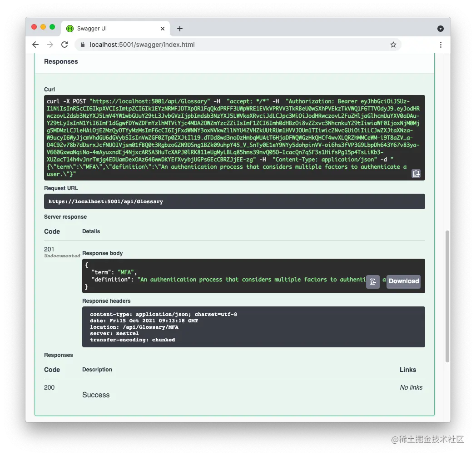This screenshot has height=456, width=476.
Task: Bookmark this page with the star icon
Action: click(393, 45)
